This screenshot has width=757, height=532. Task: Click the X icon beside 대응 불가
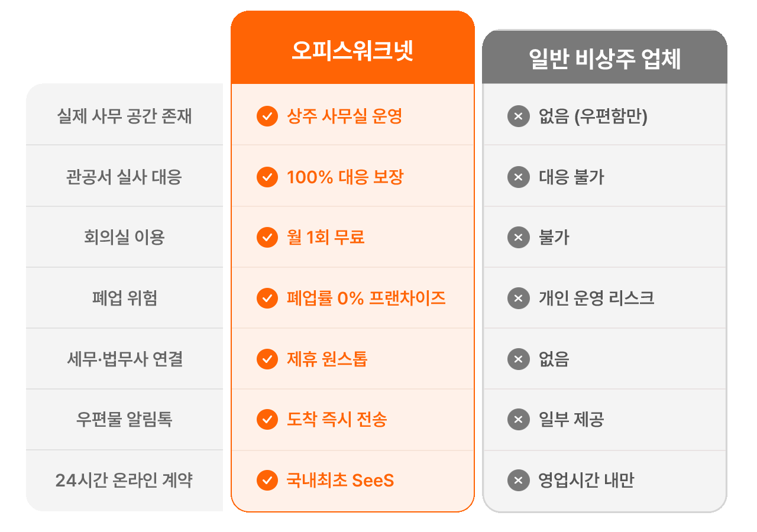pyautogui.click(x=519, y=177)
